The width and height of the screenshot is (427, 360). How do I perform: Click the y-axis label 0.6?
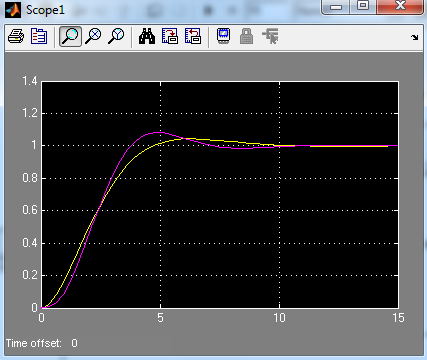click(30, 210)
